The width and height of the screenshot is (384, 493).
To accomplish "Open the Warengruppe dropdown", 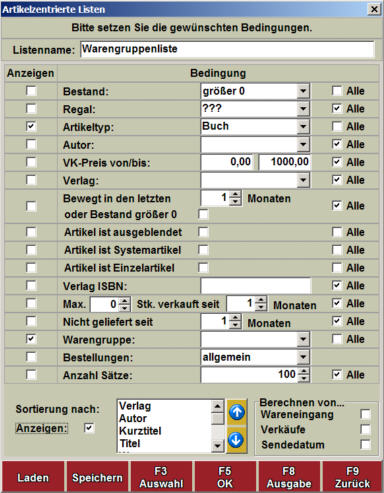I will pyautogui.click(x=303, y=339).
